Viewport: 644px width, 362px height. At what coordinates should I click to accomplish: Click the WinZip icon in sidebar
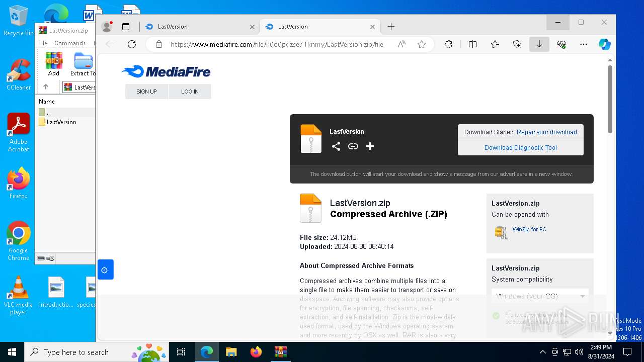click(x=501, y=232)
